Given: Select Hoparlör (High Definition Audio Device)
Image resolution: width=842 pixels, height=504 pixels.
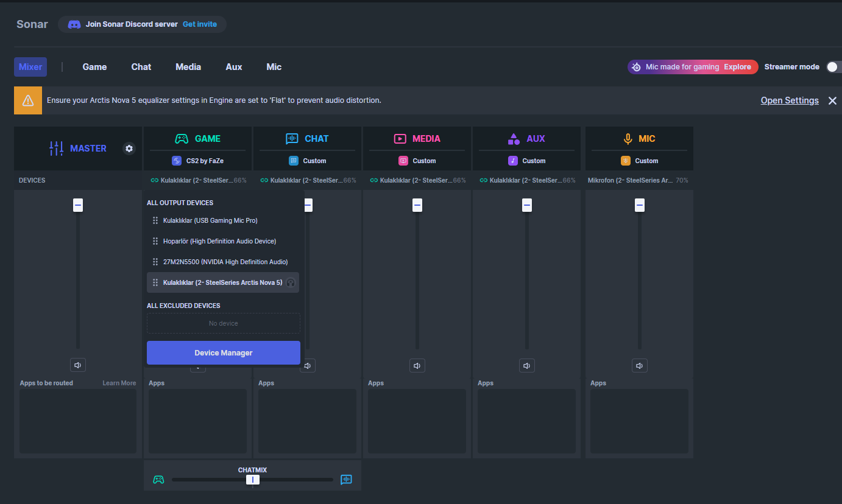Looking at the screenshot, I should coord(223,241).
